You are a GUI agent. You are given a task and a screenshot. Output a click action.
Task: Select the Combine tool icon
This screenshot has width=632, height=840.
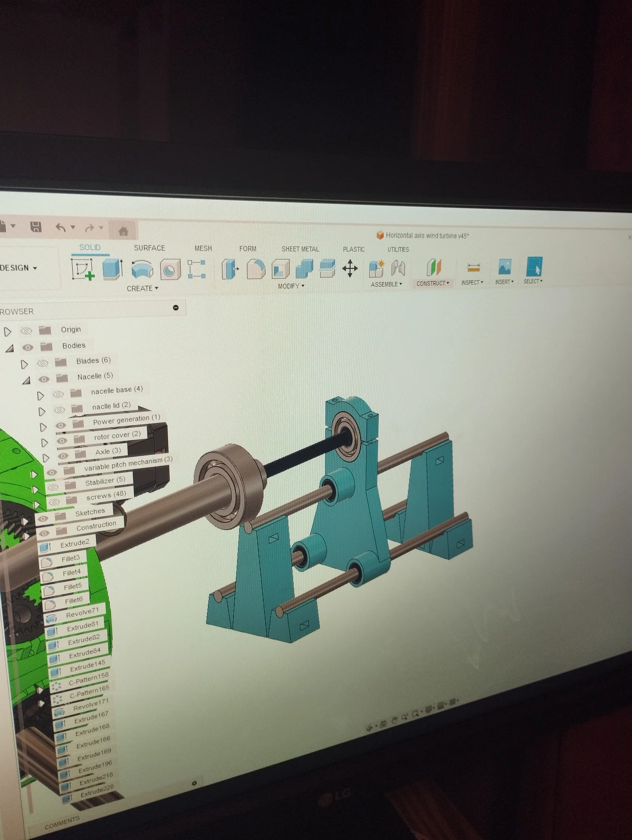pos(304,269)
